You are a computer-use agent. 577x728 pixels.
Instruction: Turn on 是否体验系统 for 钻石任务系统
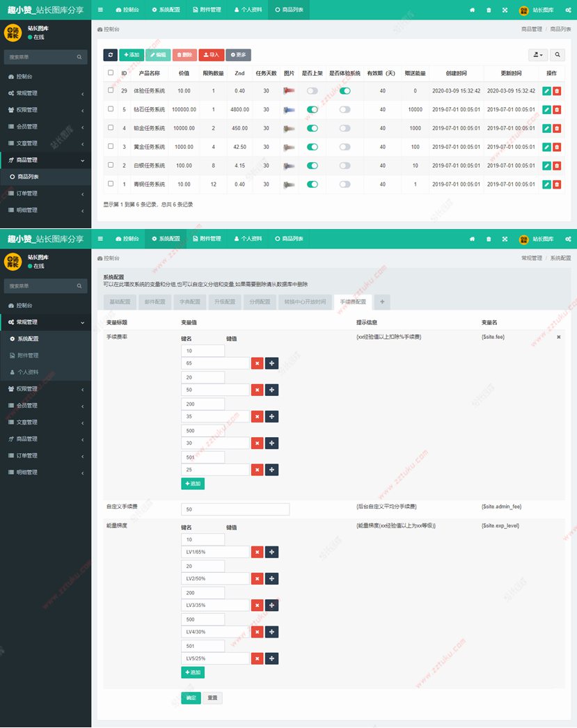point(345,109)
